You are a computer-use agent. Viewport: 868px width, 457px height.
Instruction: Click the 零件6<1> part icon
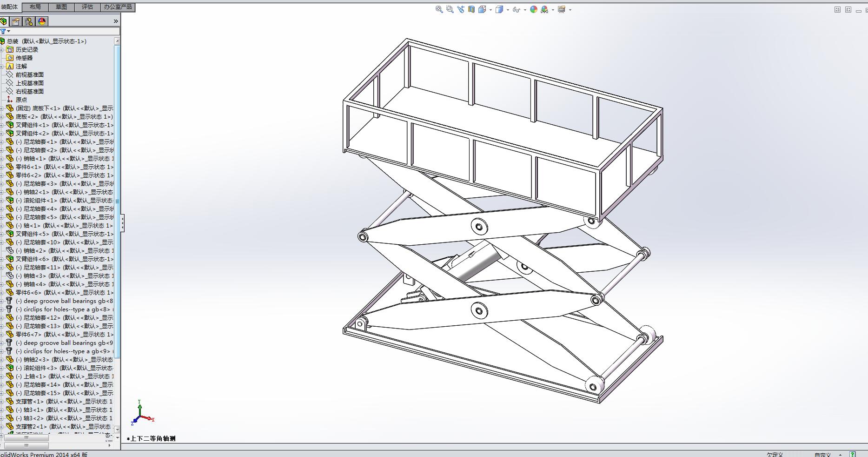pos(10,167)
